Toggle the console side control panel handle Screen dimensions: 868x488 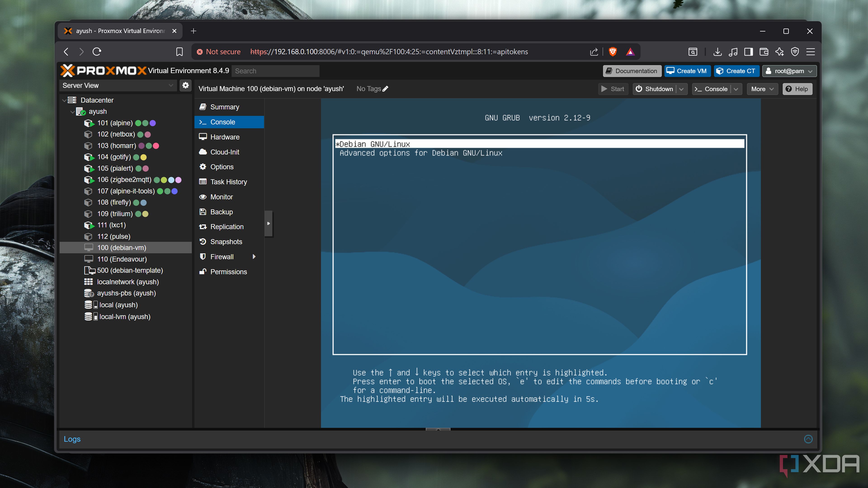269,224
